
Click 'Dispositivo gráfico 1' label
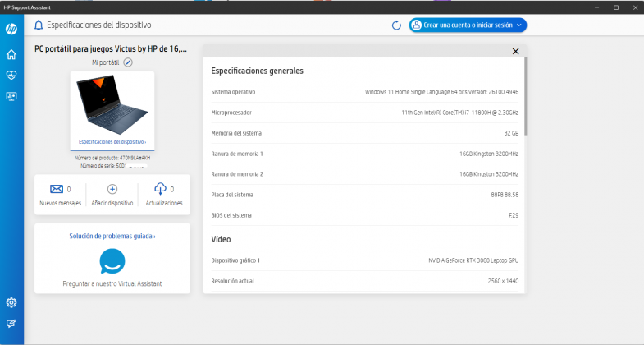click(x=235, y=260)
